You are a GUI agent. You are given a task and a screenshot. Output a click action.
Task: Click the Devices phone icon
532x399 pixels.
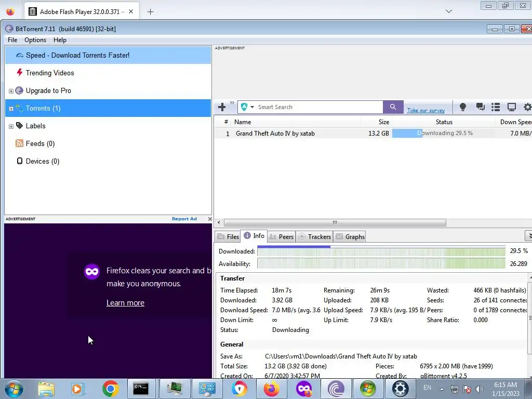click(x=20, y=161)
